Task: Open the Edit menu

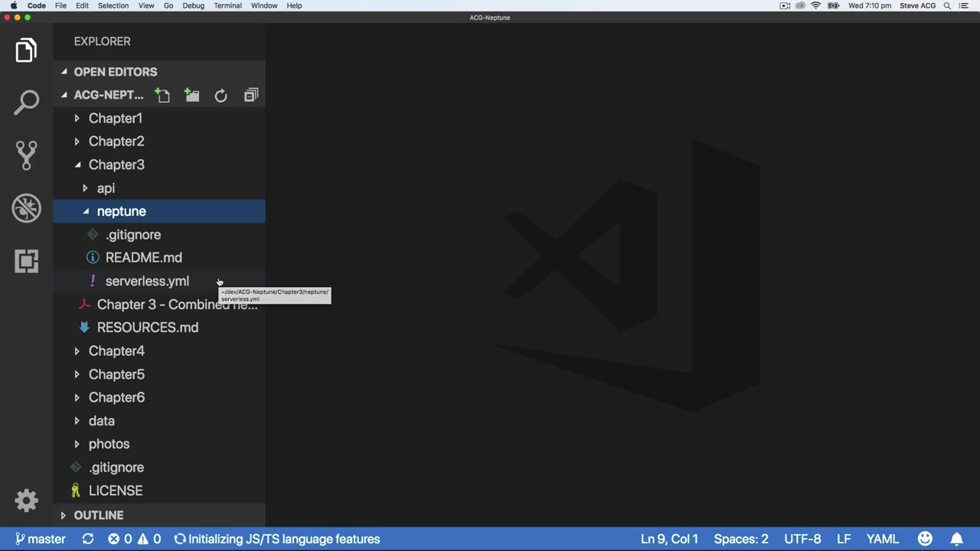Action: (x=82, y=5)
